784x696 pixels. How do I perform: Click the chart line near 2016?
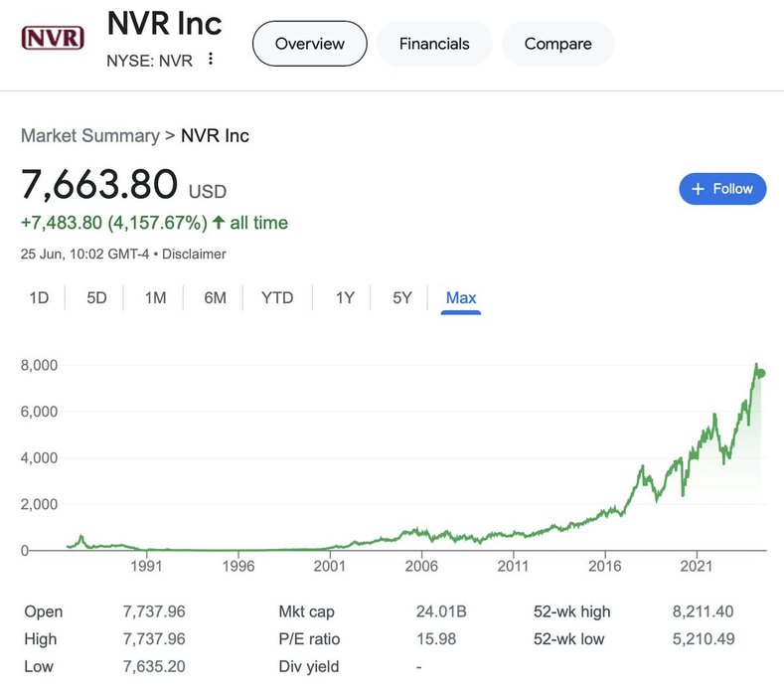(x=605, y=514)
